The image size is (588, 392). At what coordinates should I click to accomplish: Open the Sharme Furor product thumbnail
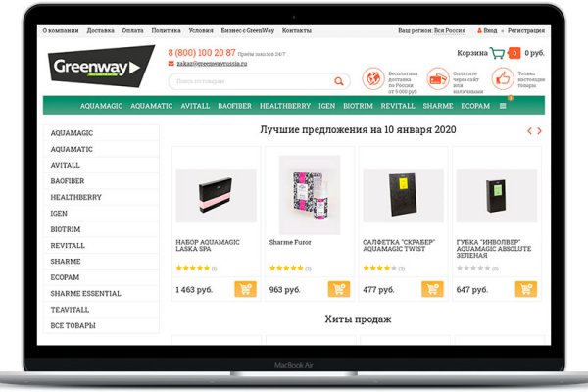(x=310, y=195)
